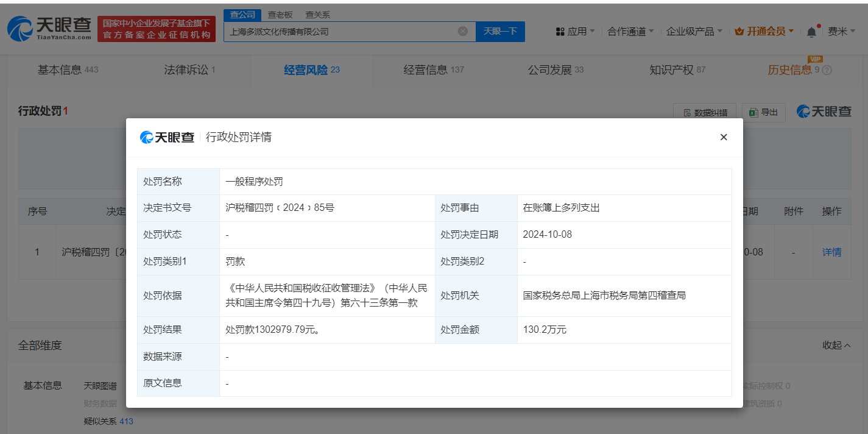
Task: Click the 行政处罚详情 dialog title
Action: 239,137
